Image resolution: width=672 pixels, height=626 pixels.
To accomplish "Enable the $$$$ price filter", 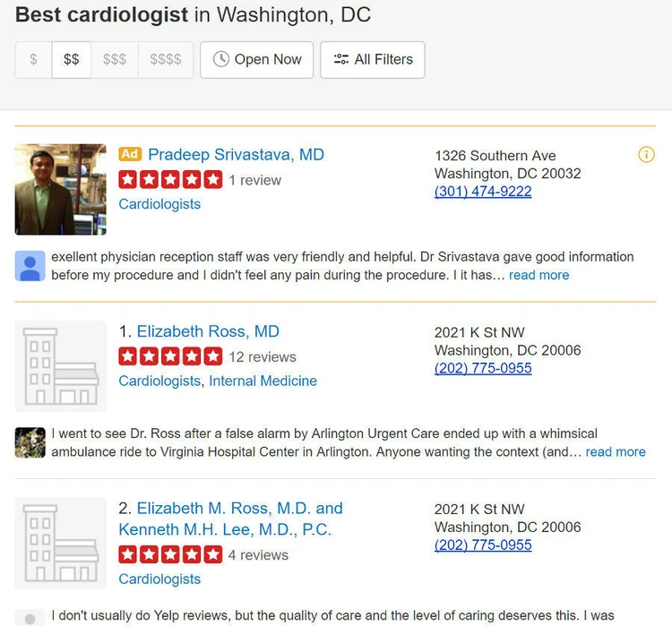I will coord(166,60).
